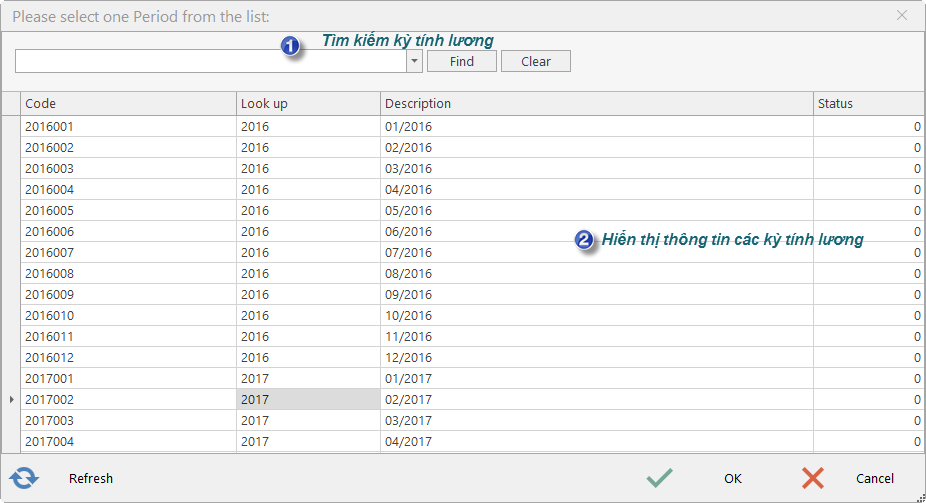Click the red X Cancel icon

pyautogui.click(x=813, y=478)
